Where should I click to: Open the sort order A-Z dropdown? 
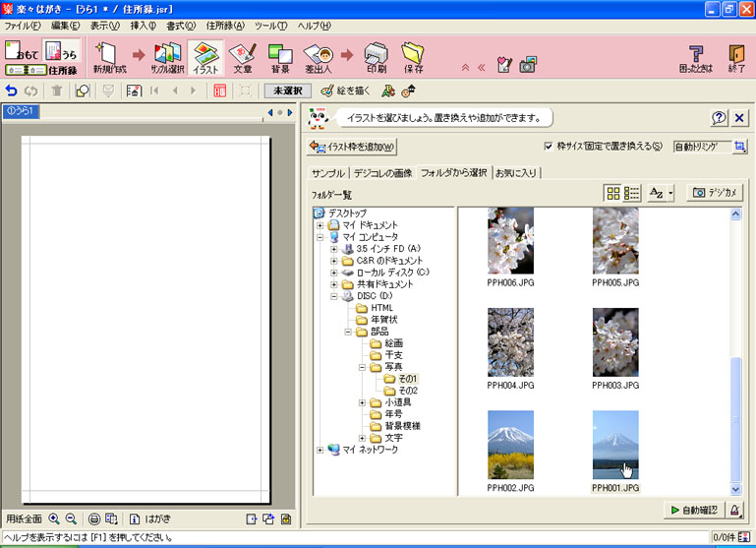[x=661, y=193]
